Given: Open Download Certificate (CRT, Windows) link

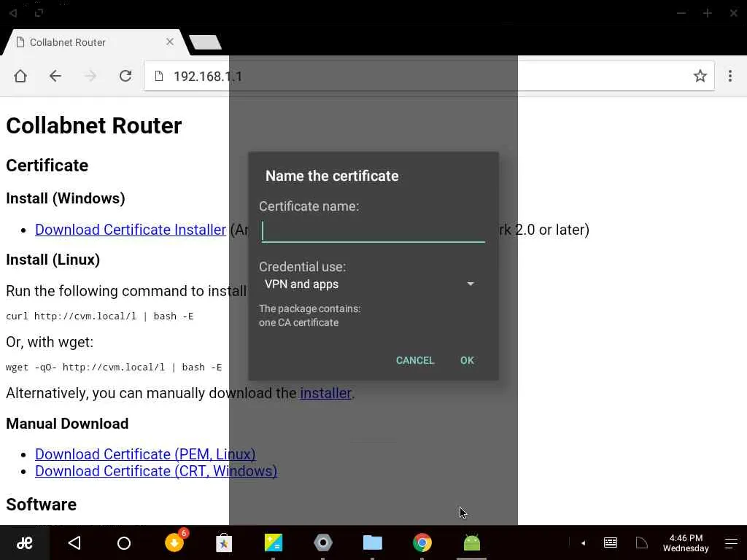Looking at the screenshot, I should click(156, 471).
